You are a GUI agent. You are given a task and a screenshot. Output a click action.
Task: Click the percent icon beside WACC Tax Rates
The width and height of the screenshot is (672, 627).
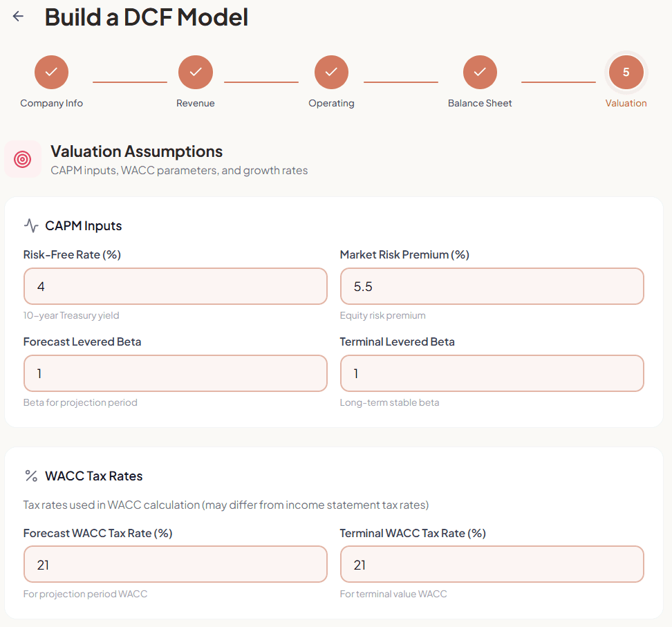[30, 476]
